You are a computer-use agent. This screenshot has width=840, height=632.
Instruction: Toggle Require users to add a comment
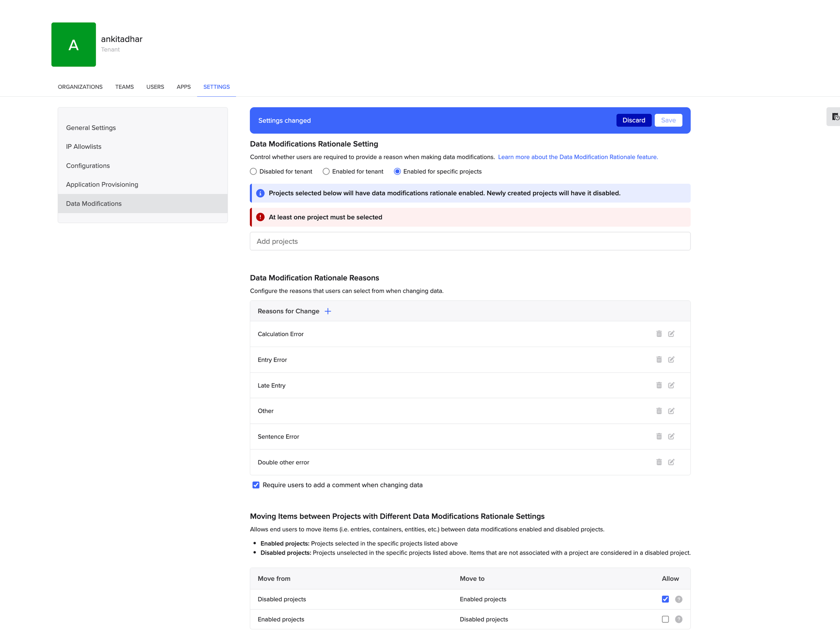[256, 485]
